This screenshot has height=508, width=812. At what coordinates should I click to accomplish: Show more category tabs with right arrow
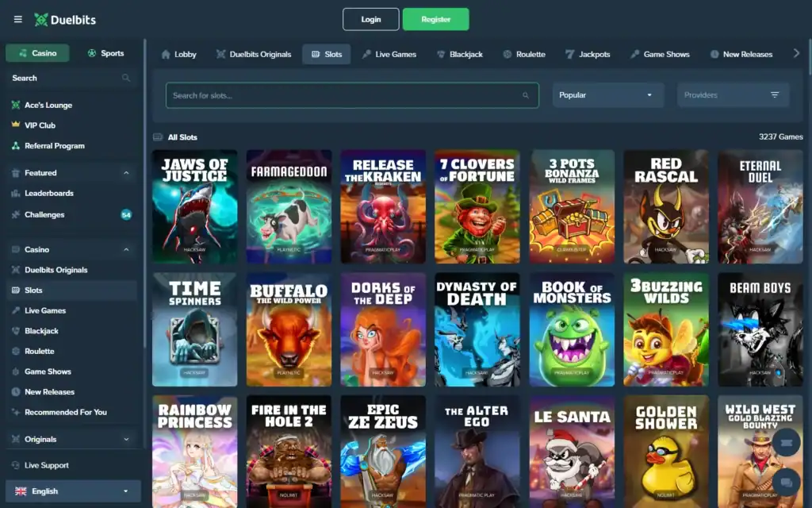click(x=796, y=53)
